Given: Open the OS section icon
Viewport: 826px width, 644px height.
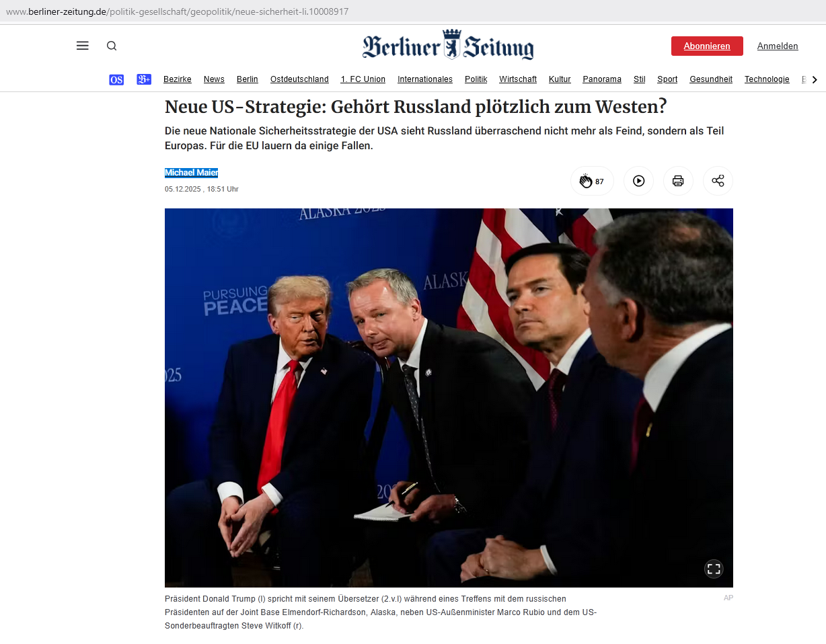Looking at the screenshot, I should (x=116, y=79).
